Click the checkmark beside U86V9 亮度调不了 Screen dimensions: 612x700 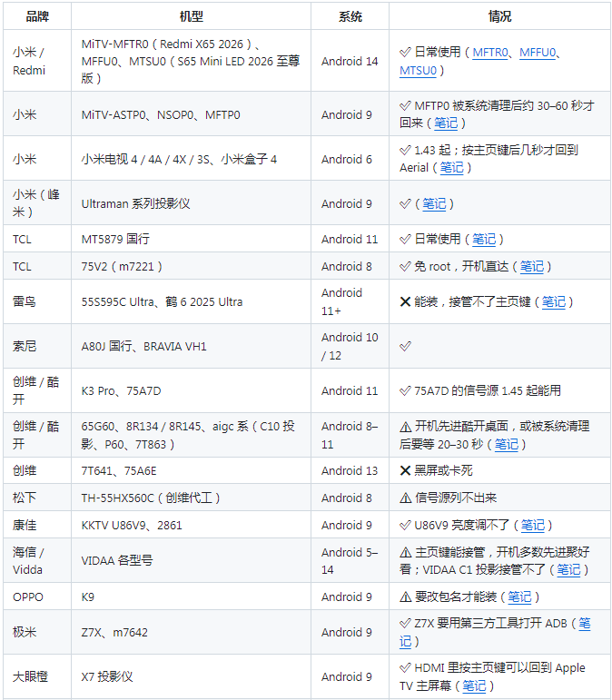point(405,525)
